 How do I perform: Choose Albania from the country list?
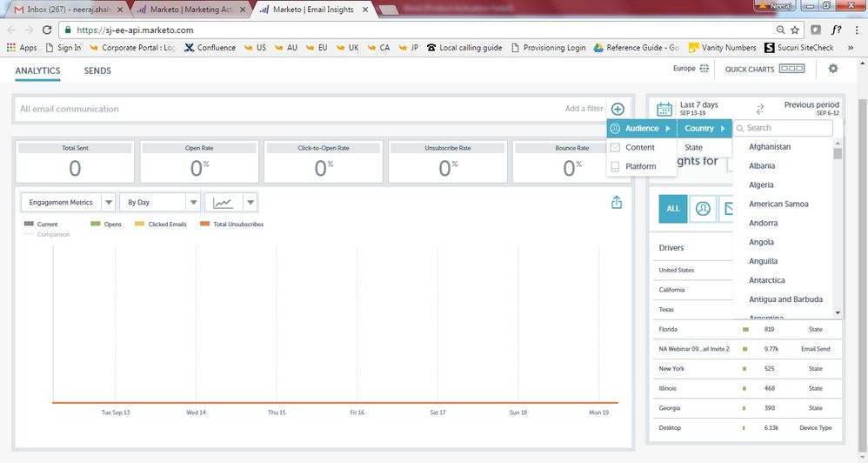[x=762, y=165]
